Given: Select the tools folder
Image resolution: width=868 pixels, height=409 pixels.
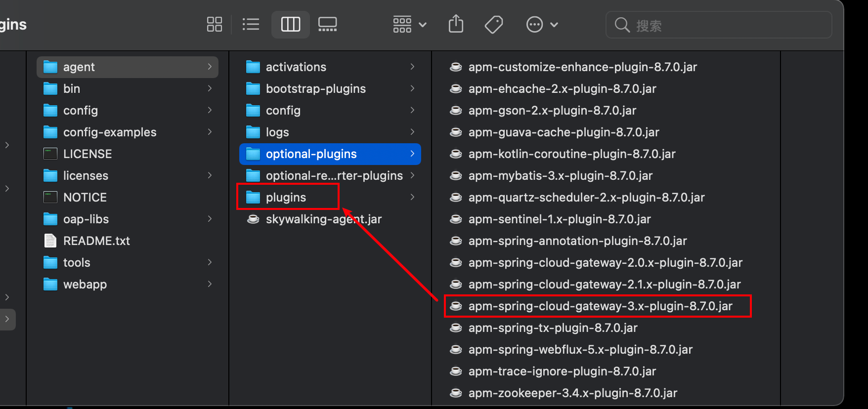Looking at the screenshot, I should pyautogui.click(x=128, y=262).
